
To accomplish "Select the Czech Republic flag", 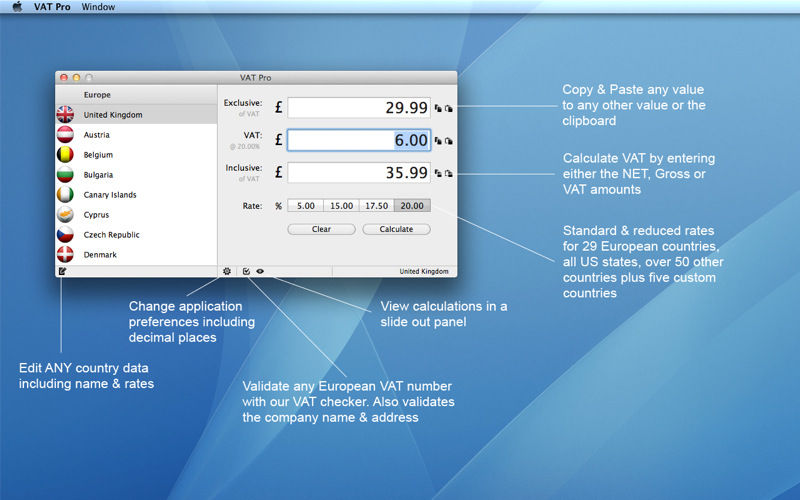I will 65,235.
